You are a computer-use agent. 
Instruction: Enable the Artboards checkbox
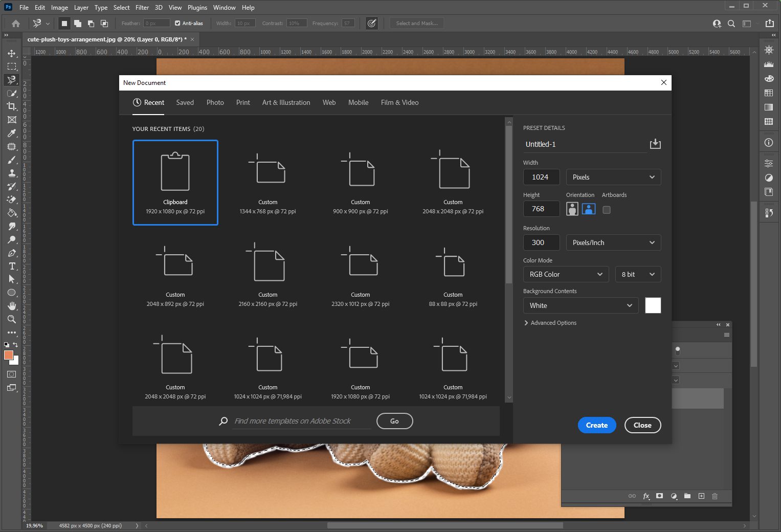coord(607,210)
